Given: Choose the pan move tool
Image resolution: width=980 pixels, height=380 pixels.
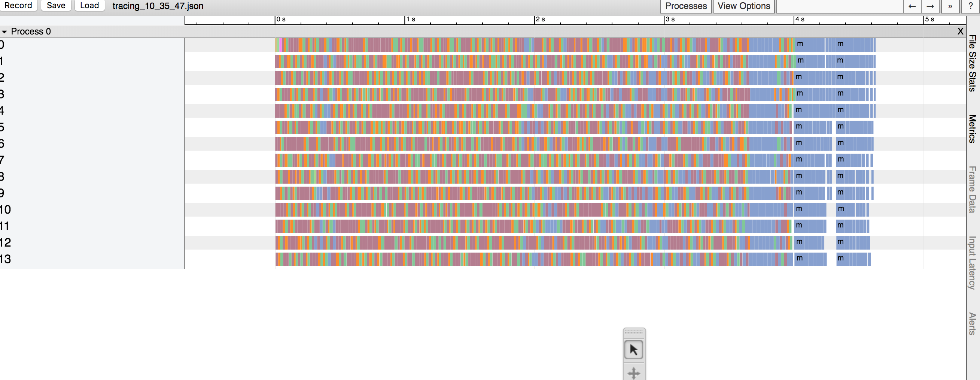Looking at the screenshot, I should 633,373.
